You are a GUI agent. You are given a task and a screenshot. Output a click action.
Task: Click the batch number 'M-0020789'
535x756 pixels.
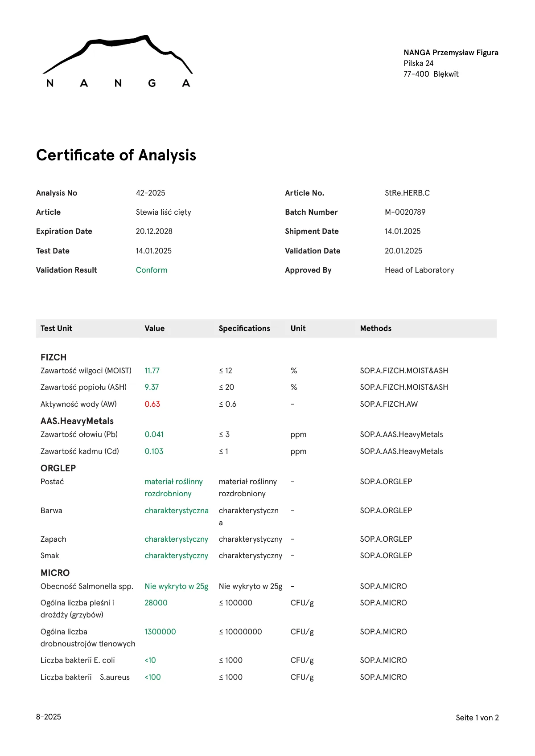(x=405, y=212)
